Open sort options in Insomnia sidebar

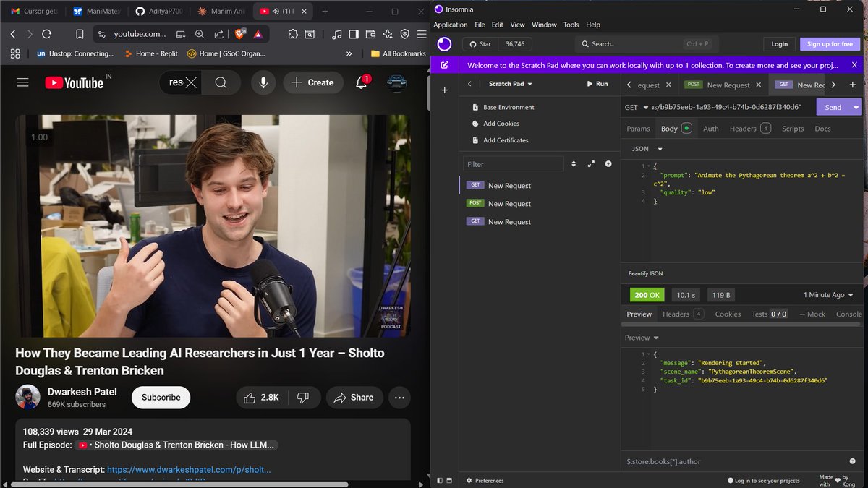[x=574, y=164]
